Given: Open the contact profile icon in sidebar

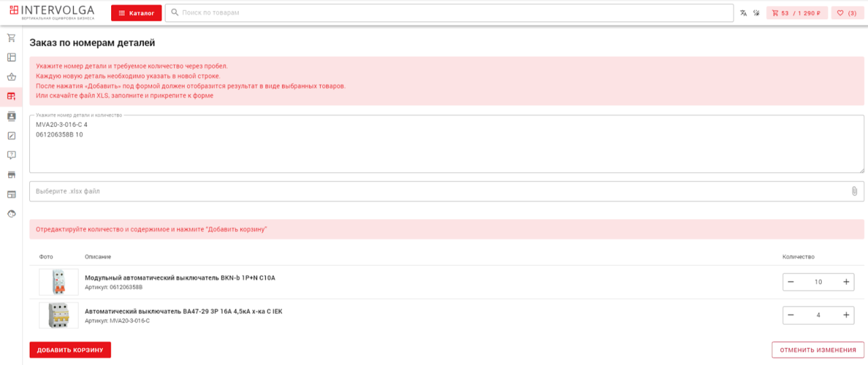Looking at the screenshot, I should (x=12, y=116).
